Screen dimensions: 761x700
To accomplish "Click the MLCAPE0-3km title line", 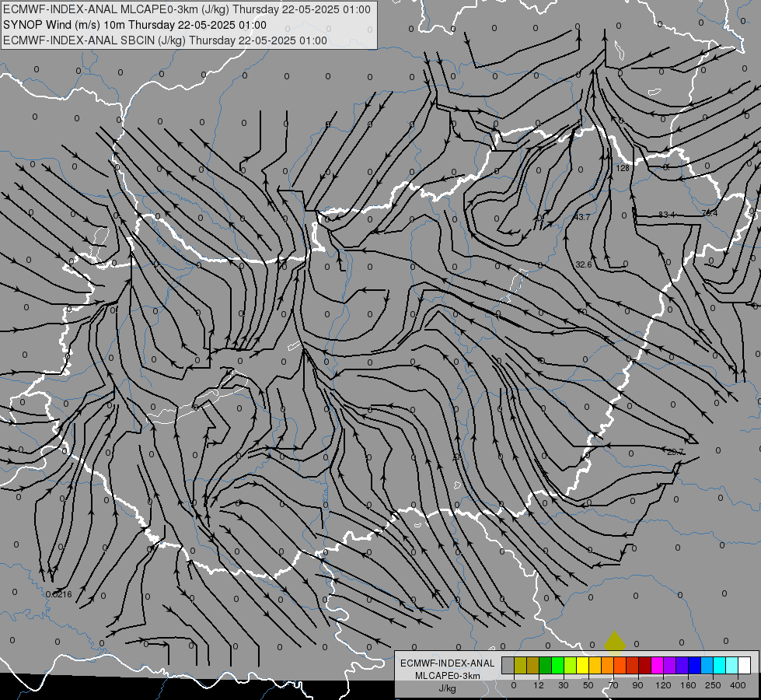I will click(187, 9).
